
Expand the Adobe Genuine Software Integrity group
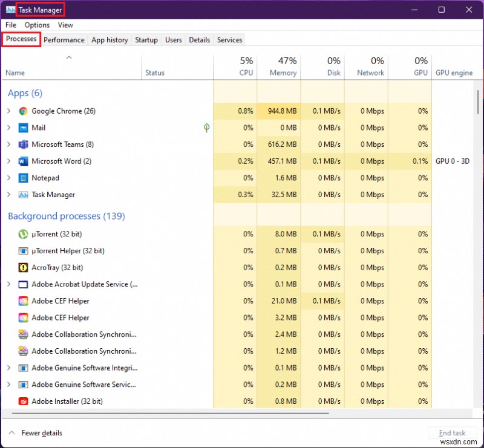(x=9, y=368)
